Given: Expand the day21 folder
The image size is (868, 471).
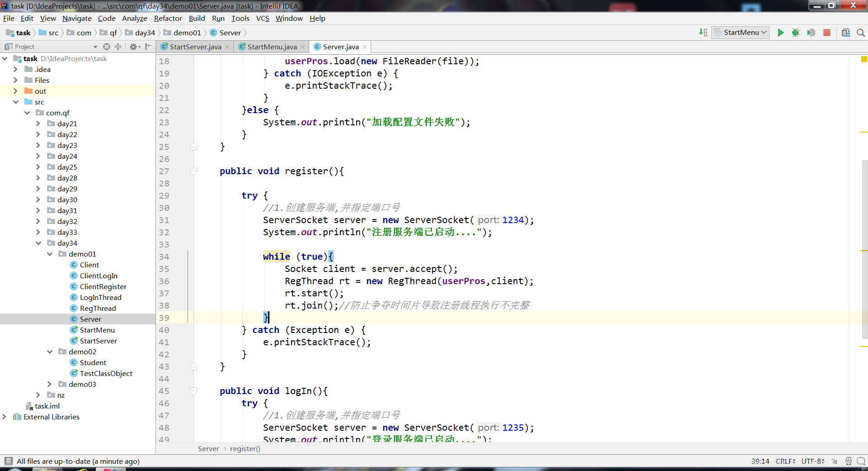Looking at the screenshot, I should [38, 124].
